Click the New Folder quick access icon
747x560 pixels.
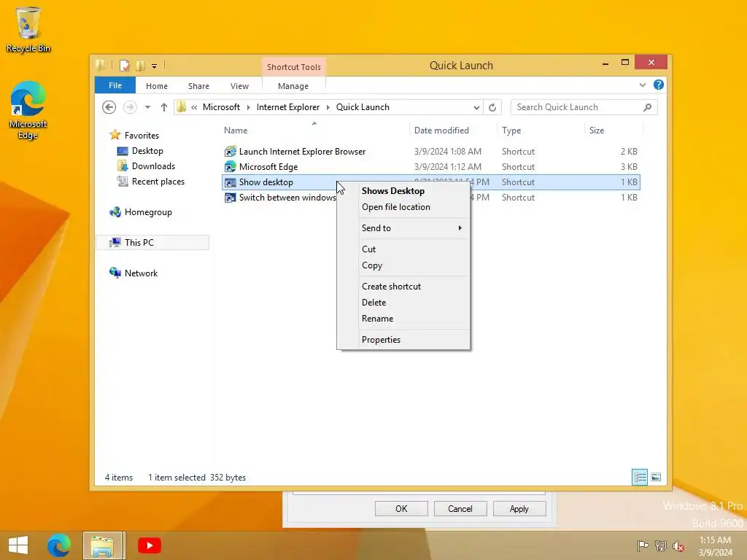pyautogui.click(x=140, y=66)
